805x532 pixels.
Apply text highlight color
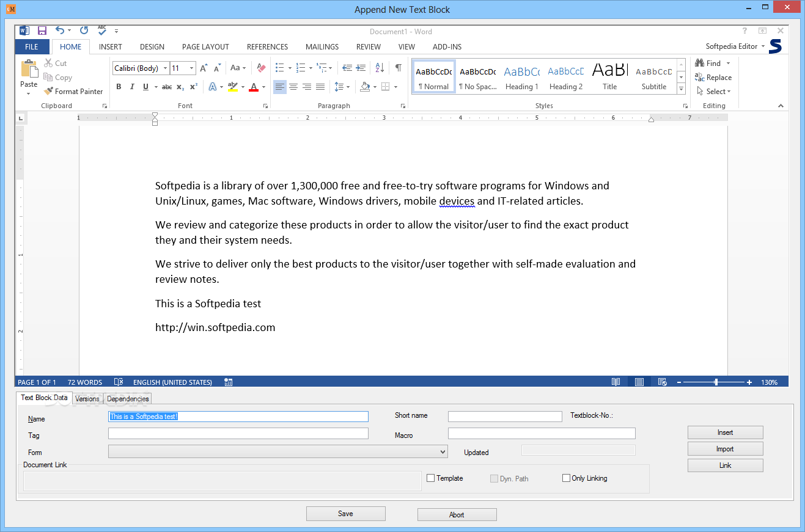(232, 87)
